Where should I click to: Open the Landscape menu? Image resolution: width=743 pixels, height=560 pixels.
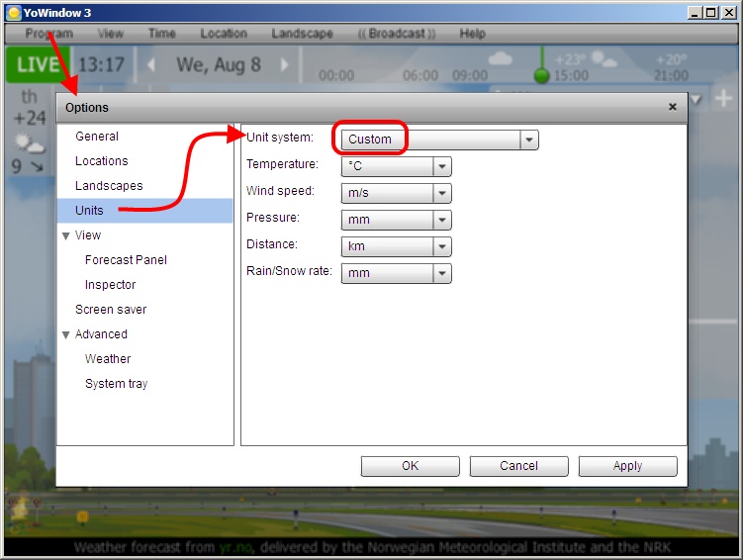[303, 34]
